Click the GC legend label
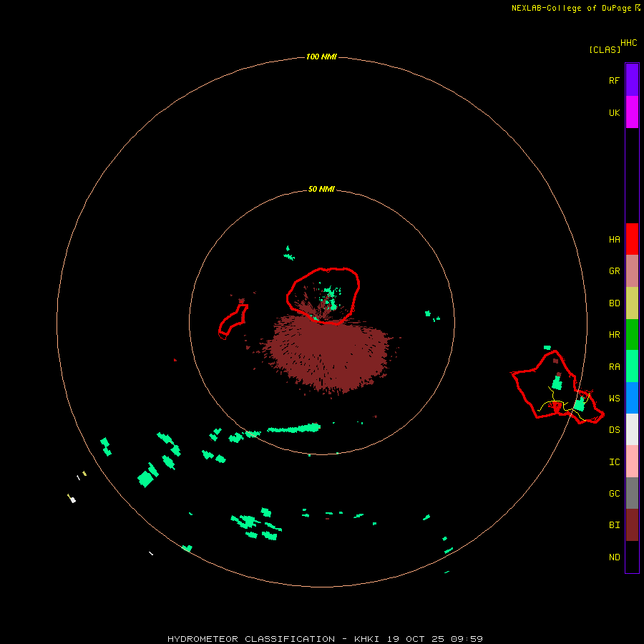644x644 pixels. pyautogui.click(x=614, y=494)
